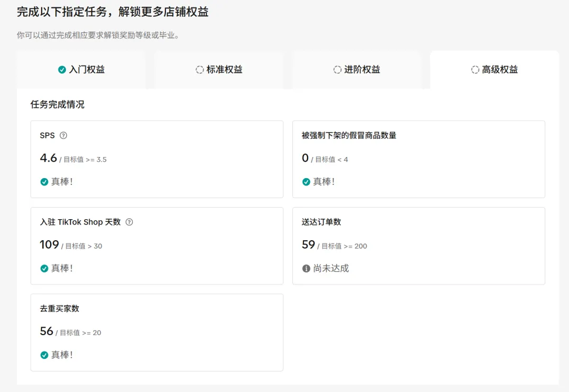Click the info icon beside 尚未达成
Image resolution: width=569 pixels, height=392 pixels.
coord(306,269)
